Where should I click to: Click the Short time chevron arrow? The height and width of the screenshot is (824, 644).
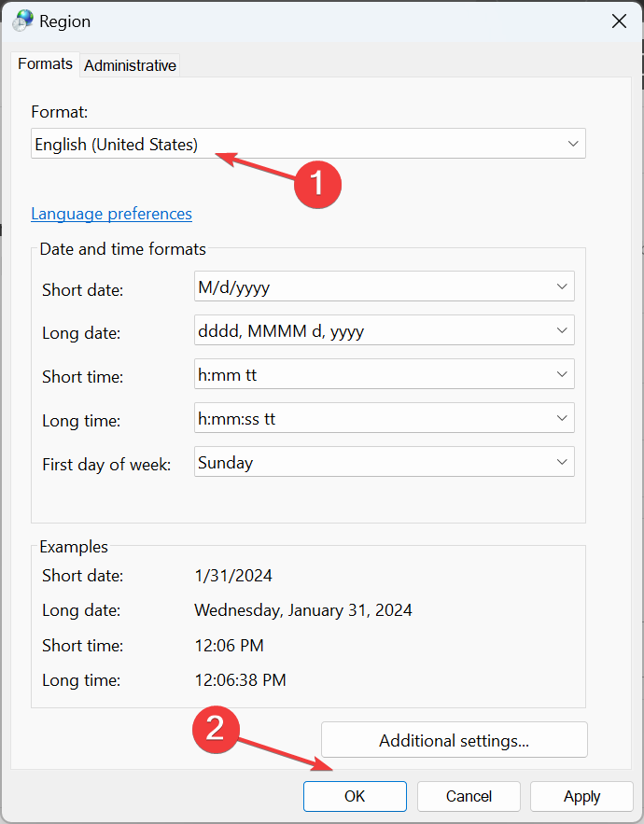(562, 374)
